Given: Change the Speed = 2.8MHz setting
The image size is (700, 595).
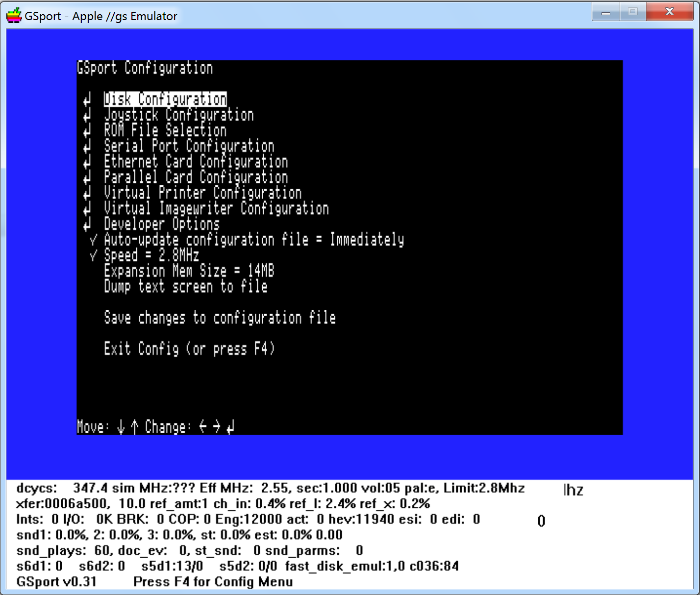Looking at the screenshot, I should click(x=151, y=256).
